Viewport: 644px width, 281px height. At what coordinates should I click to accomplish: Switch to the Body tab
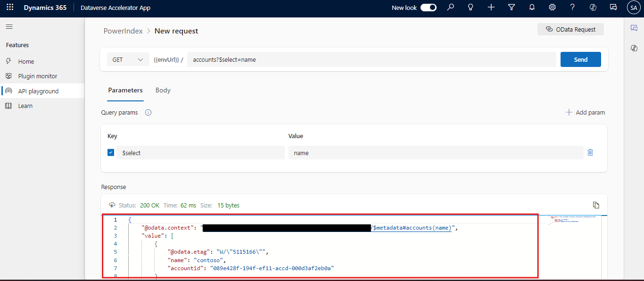pos(163,90)
